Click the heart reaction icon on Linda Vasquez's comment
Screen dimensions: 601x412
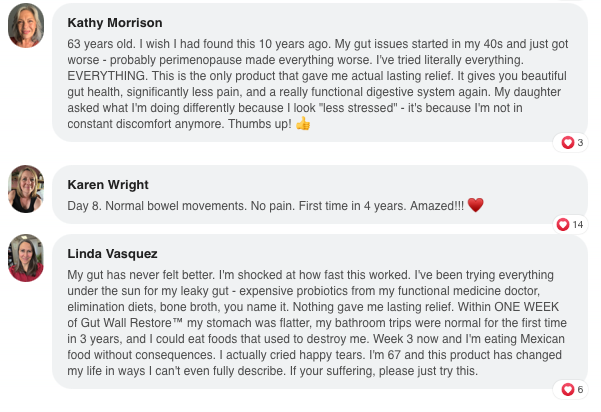point(568,389)
